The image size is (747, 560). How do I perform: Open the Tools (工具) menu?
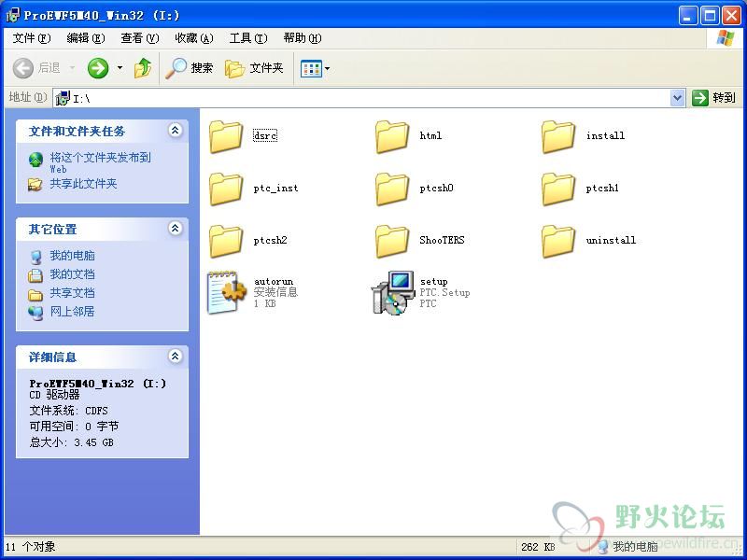(248, 38)
